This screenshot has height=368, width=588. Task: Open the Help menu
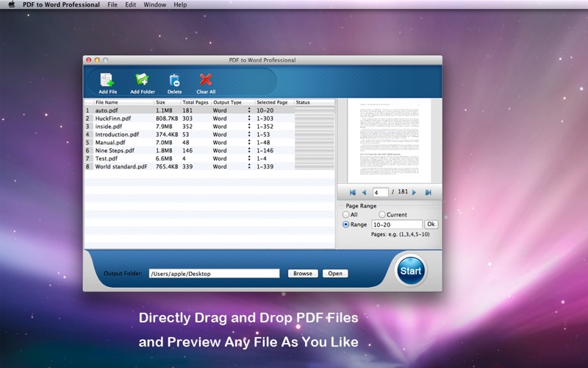coord(180,4)
